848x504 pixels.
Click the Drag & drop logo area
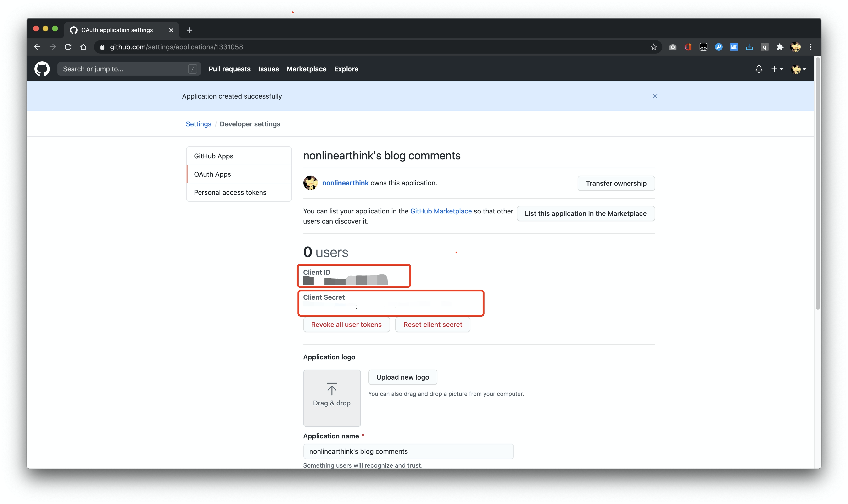(332, 398)
